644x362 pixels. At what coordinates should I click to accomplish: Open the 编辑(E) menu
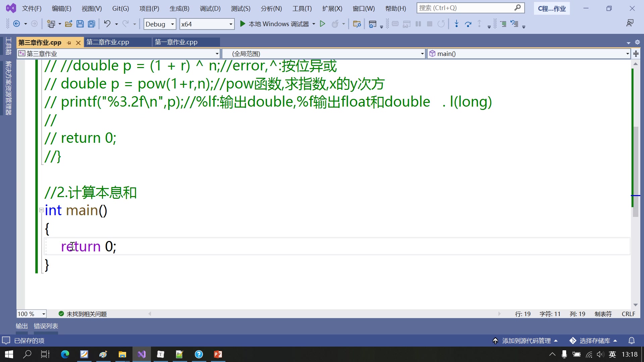[x=62, y=8]
